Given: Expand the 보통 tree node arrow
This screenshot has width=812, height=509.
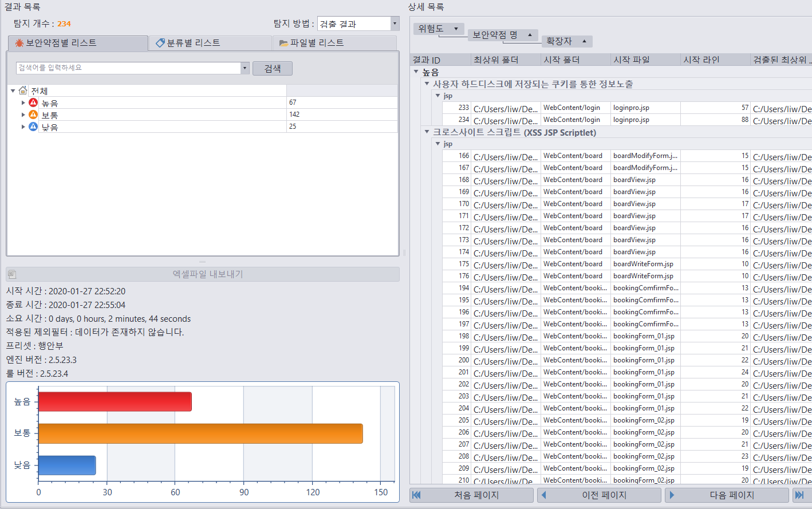Looking at the screenshot, I should point(23,115).
